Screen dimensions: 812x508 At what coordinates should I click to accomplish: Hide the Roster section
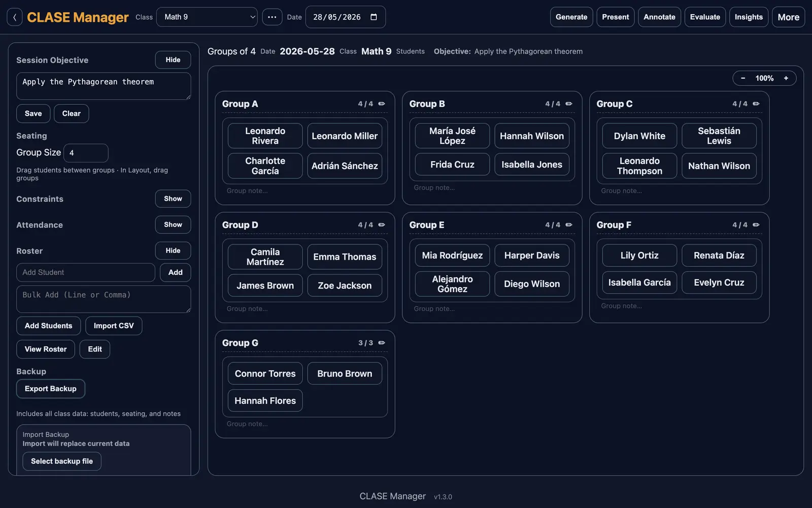point(173,250)
